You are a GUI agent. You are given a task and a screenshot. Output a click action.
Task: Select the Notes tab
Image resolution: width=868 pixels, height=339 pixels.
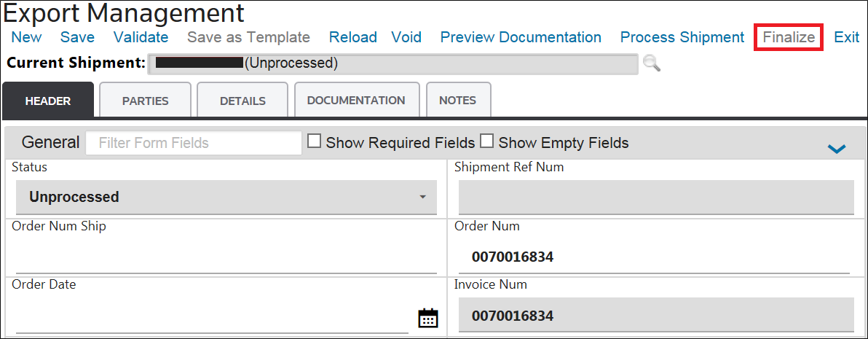(458, 100)
